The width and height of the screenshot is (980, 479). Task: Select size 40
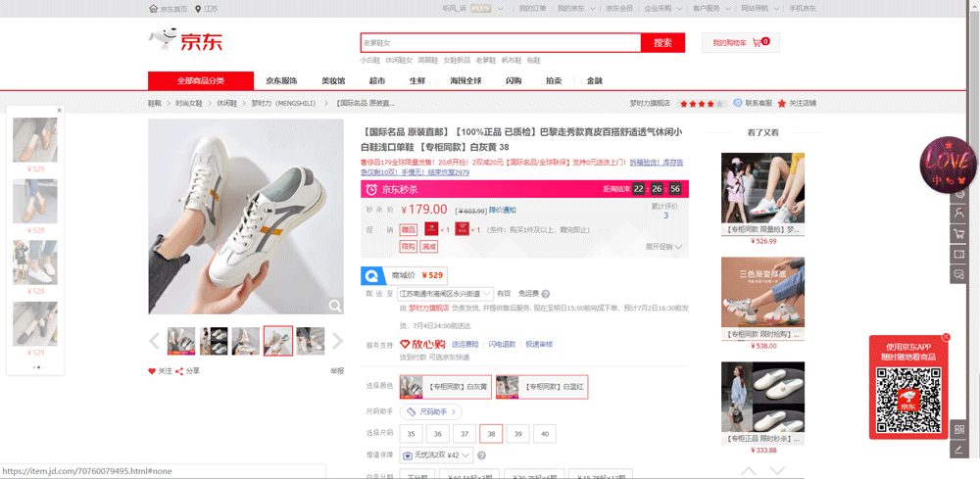tap(545, 434)
